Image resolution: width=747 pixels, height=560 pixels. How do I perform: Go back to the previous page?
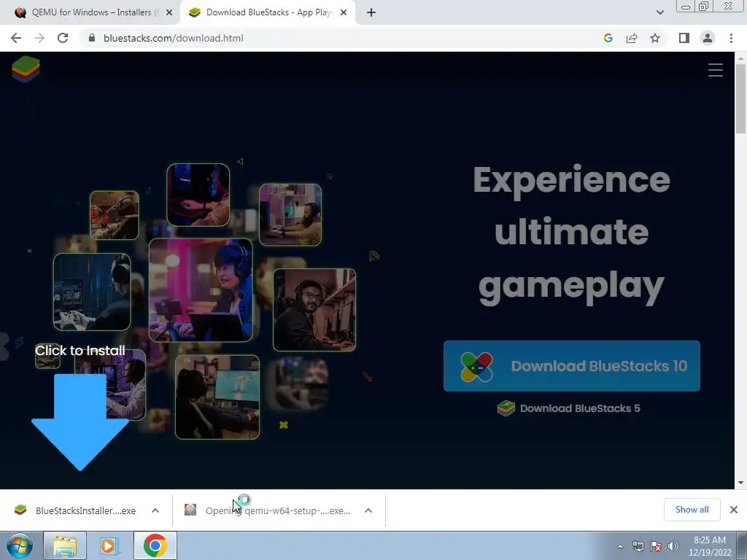click(16, 38)
